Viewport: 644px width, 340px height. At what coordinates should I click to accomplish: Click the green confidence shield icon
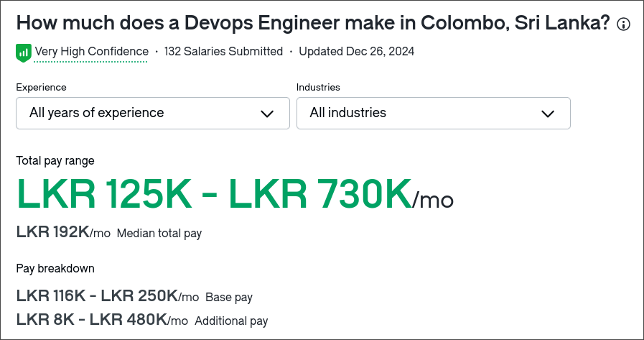24,52
